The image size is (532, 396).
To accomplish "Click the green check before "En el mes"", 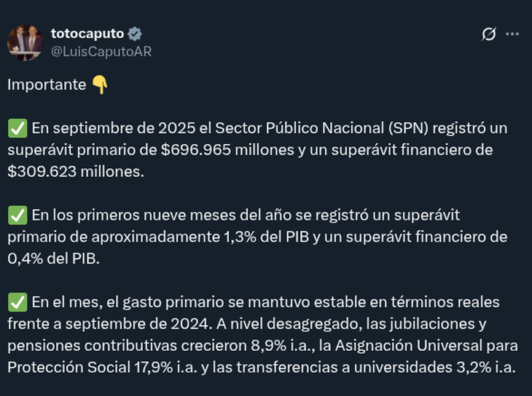I will [x=17, y=302].
